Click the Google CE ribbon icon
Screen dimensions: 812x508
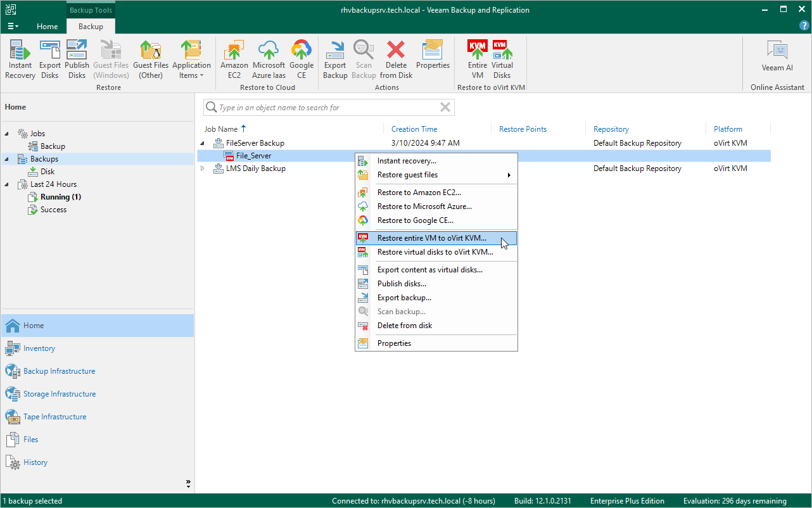click(x=301, y=59)
